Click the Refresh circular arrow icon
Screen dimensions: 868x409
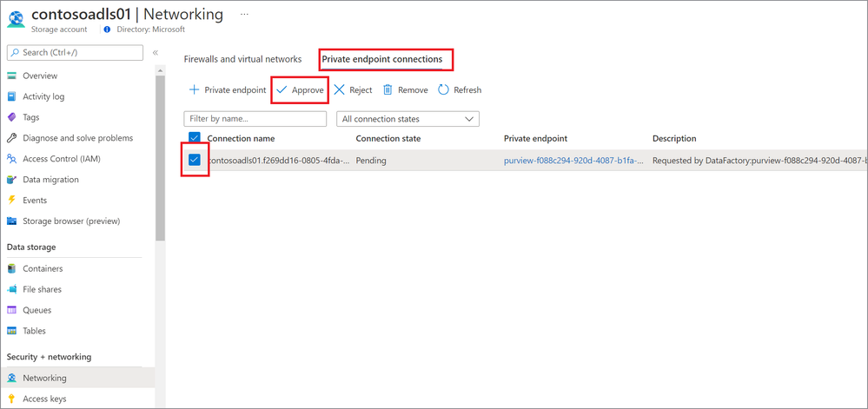click(443, 89)
